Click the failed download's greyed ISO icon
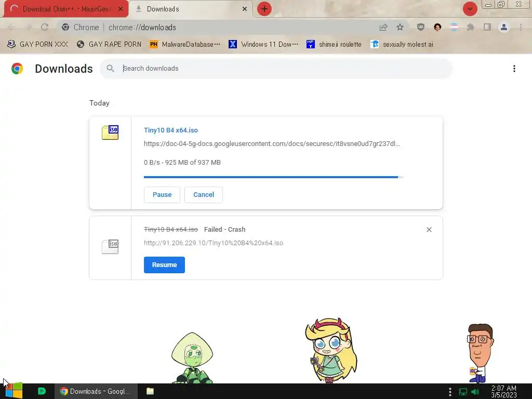Viewport: 532px width, 399px height. (x=110, y=247)
